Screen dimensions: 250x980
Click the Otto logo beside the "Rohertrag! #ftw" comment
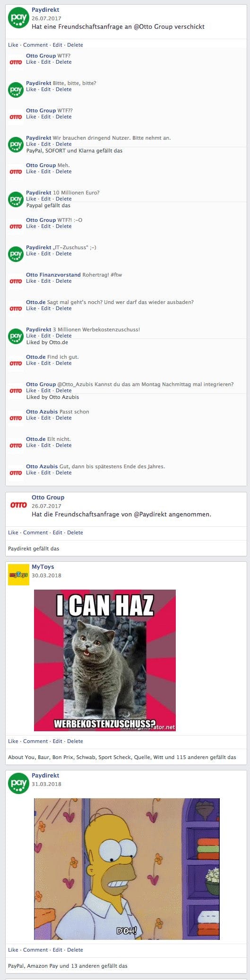point(16,281)
